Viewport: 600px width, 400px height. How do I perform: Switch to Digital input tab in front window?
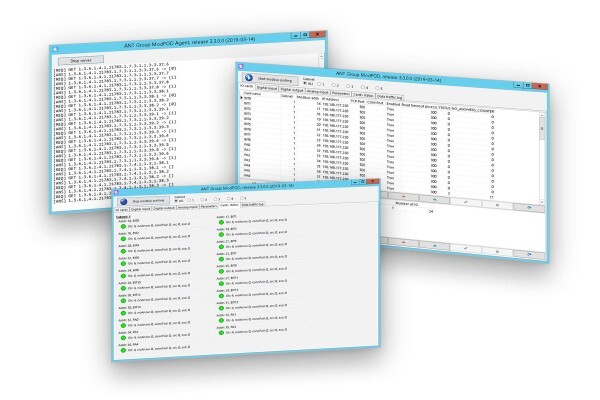(141, 209)
